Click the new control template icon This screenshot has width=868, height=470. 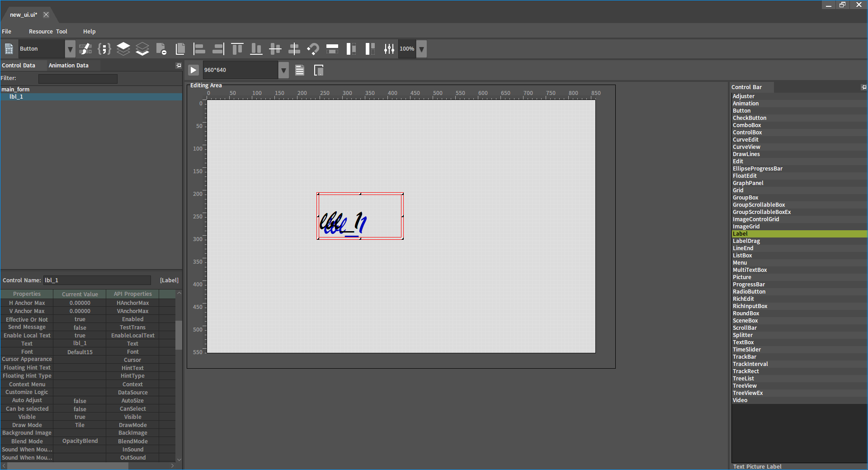9,49
